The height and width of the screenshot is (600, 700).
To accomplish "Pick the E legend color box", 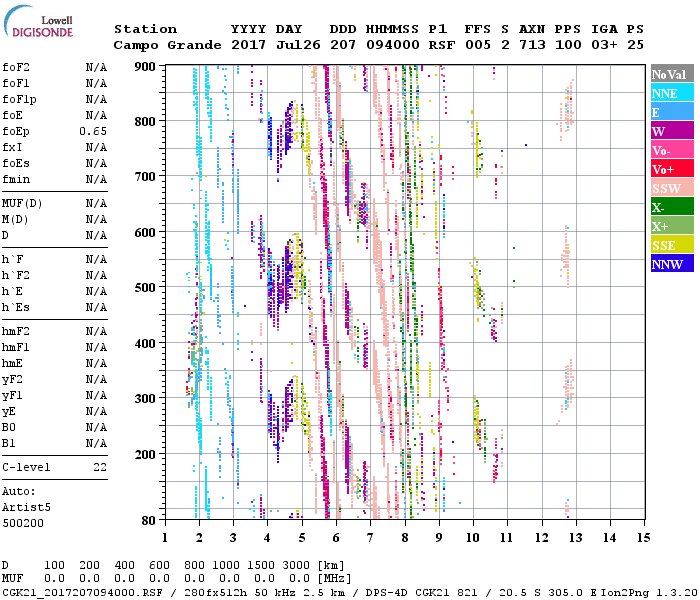I will coord(671,113).
